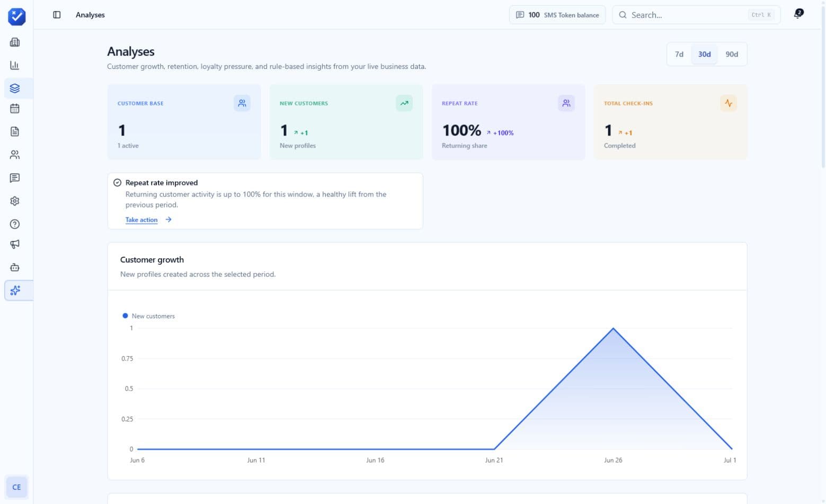The width and height of the screenshot is (826, 504).
Task: Open the bar chart sidebar icon
Action: (15, 65)
